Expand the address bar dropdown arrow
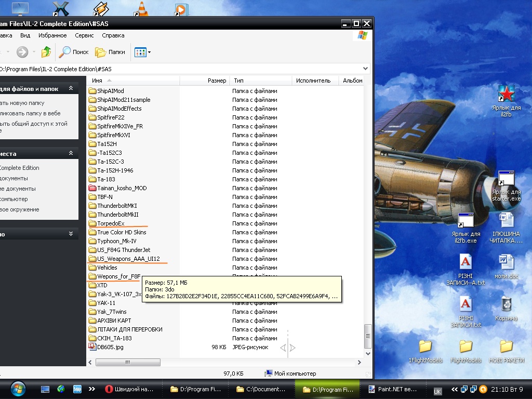The width and height of the screenshot is (532, 399). [x=366, y=69]
